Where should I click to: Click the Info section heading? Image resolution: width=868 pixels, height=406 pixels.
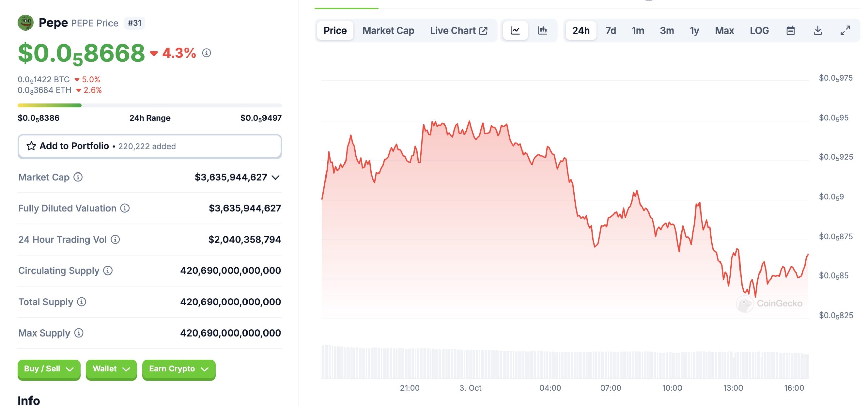click(29, 400)
